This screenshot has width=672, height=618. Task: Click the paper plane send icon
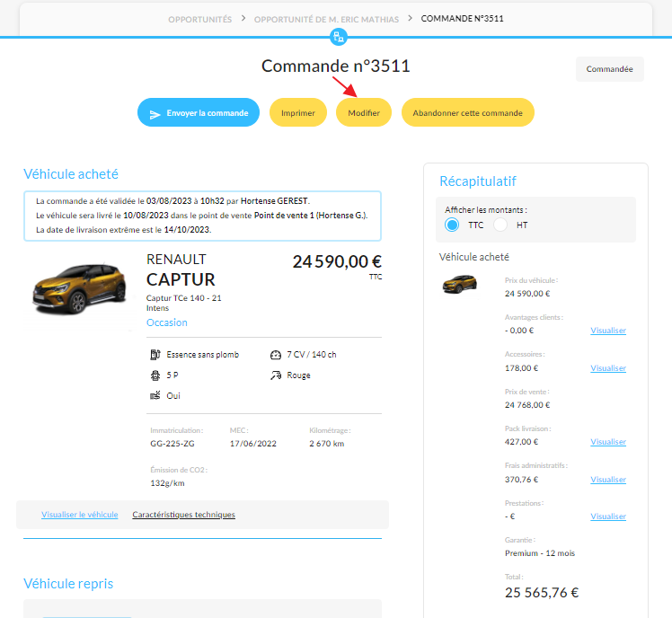pyautogui.click(x=155, y=114)
